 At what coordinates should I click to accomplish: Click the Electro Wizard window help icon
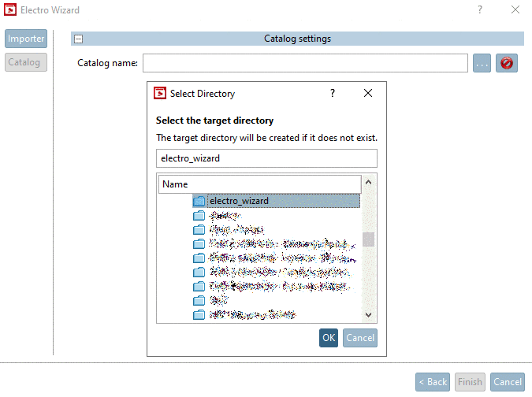(x=480, y=10)
